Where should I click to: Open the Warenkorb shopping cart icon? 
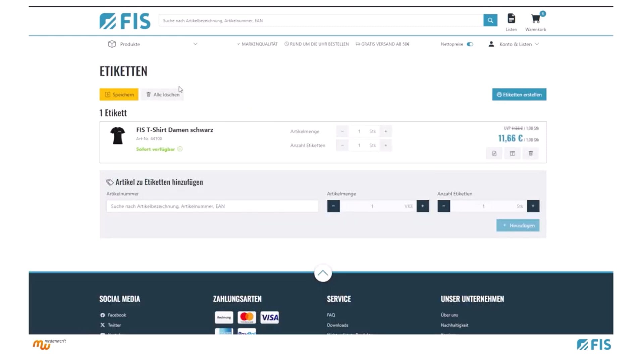pos(536,18)
